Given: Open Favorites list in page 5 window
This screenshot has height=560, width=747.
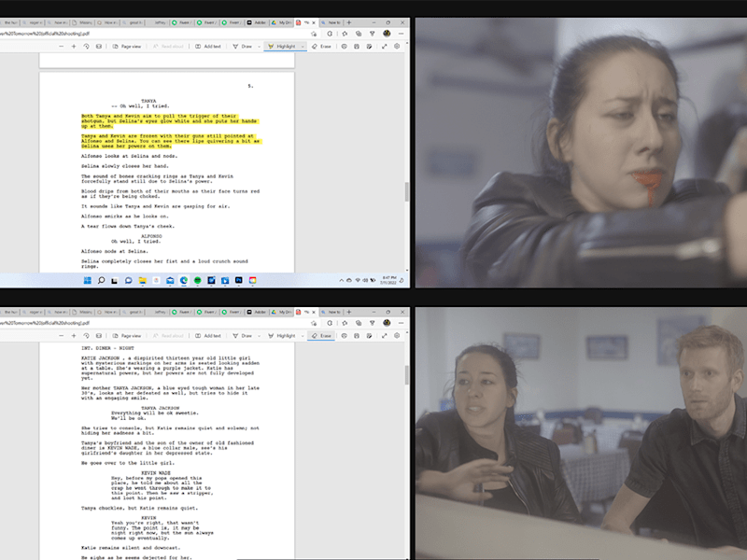Looking at the screenshot, I should click(345, 34).
